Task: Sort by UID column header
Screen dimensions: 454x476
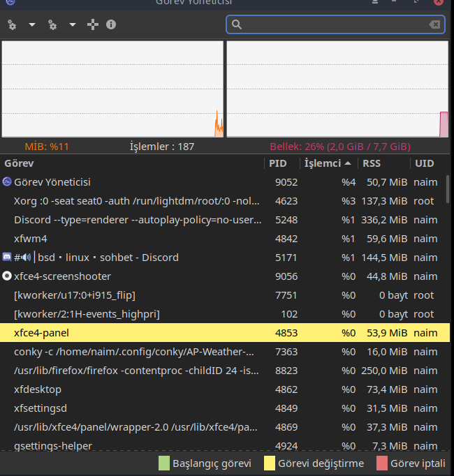Action: [424, 163]
